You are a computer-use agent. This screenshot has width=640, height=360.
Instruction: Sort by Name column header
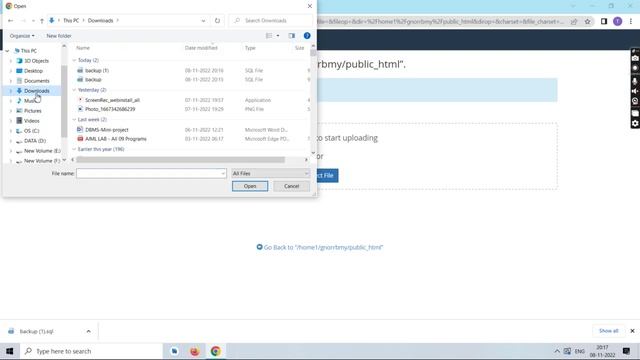coord(83,48)
